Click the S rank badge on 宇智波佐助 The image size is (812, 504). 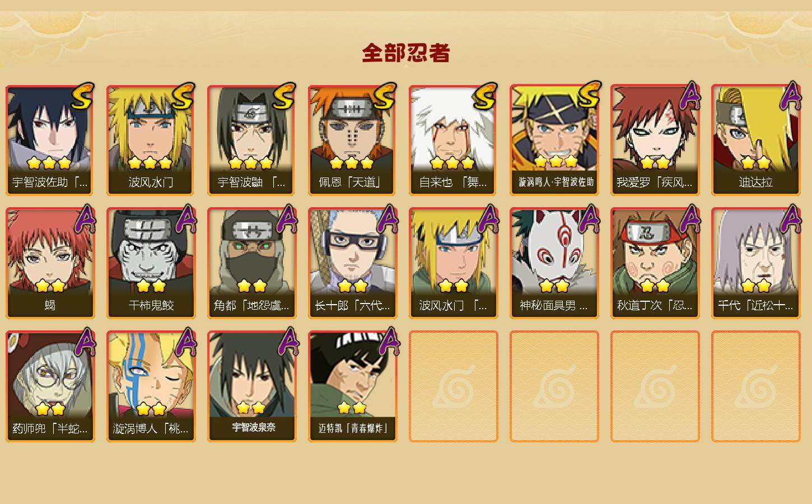[82, 96]
